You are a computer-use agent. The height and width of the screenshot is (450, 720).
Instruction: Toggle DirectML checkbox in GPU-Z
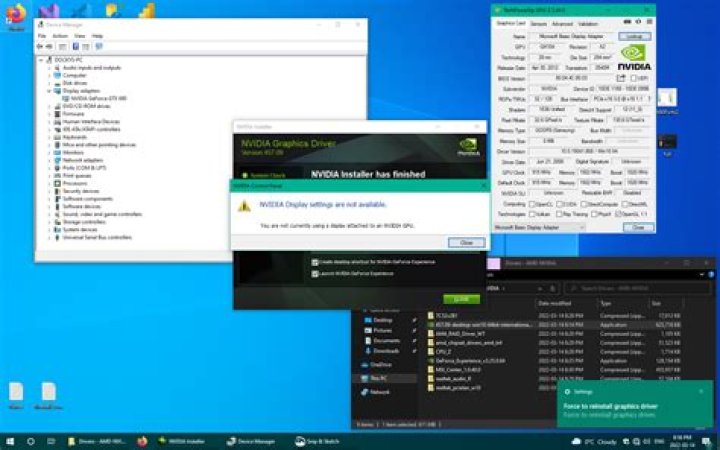pos(625,204)
